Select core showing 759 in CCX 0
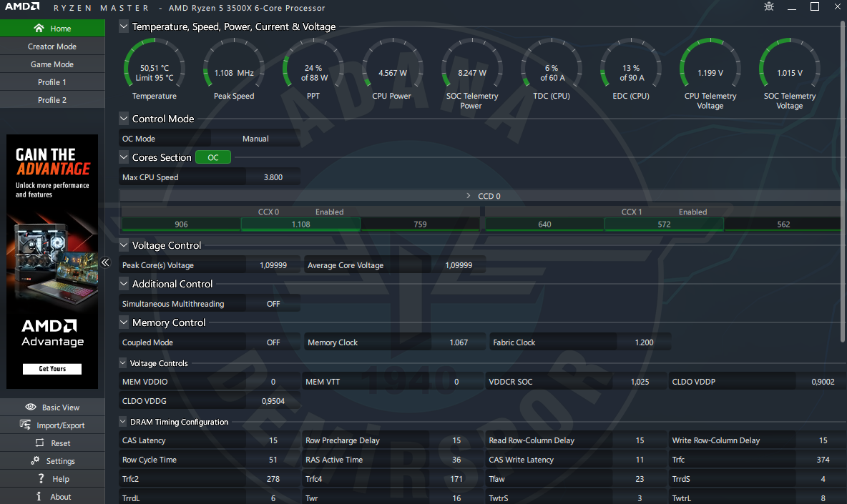Screen dimensions: 847x504 tap(420, 224)
